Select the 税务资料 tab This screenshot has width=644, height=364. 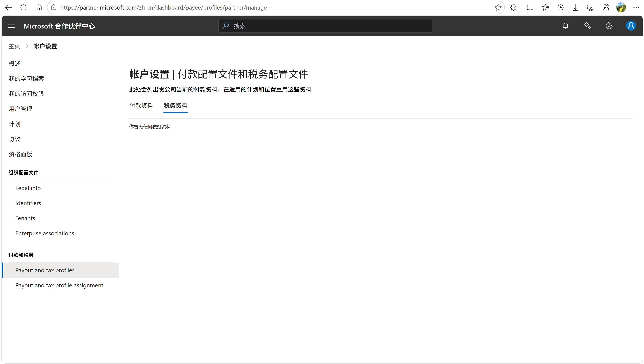175,106
